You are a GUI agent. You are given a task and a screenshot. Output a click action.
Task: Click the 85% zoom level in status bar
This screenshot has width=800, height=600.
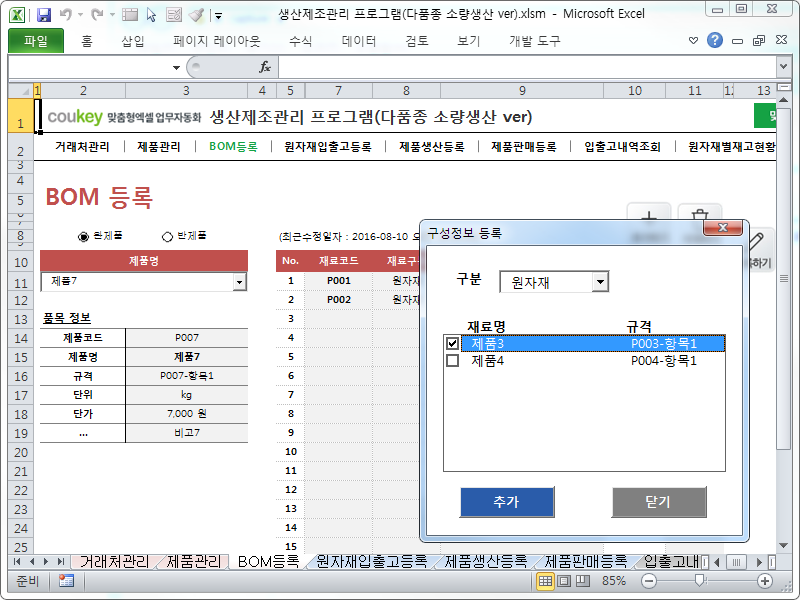coord(614,581)
